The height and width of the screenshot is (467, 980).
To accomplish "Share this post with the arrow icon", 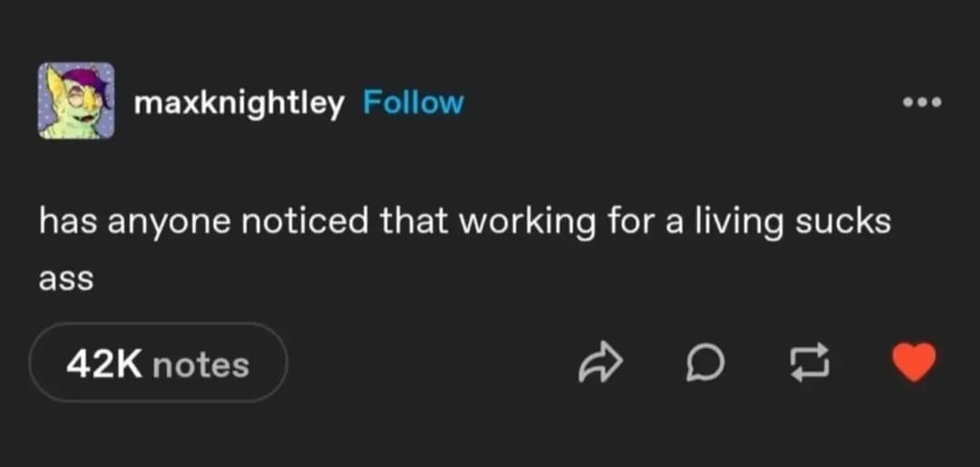I will (x=598, y=364).
